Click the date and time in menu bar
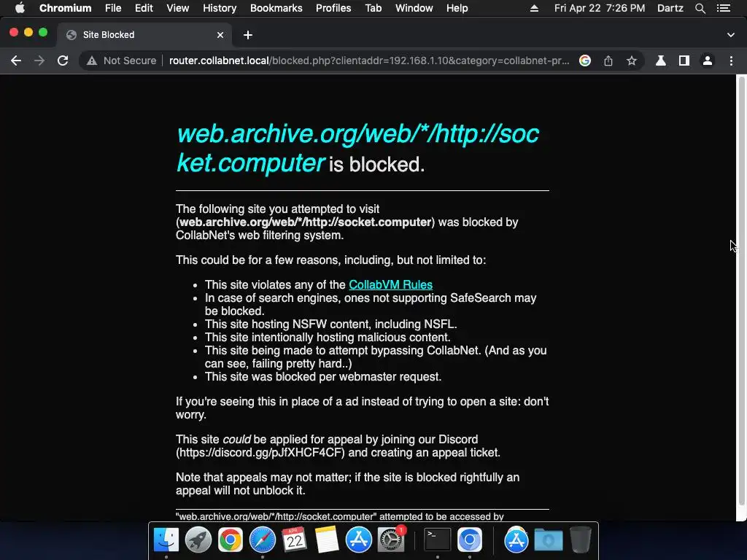The width and height of the screenshot is (747, 560). [x=600, y=8]
